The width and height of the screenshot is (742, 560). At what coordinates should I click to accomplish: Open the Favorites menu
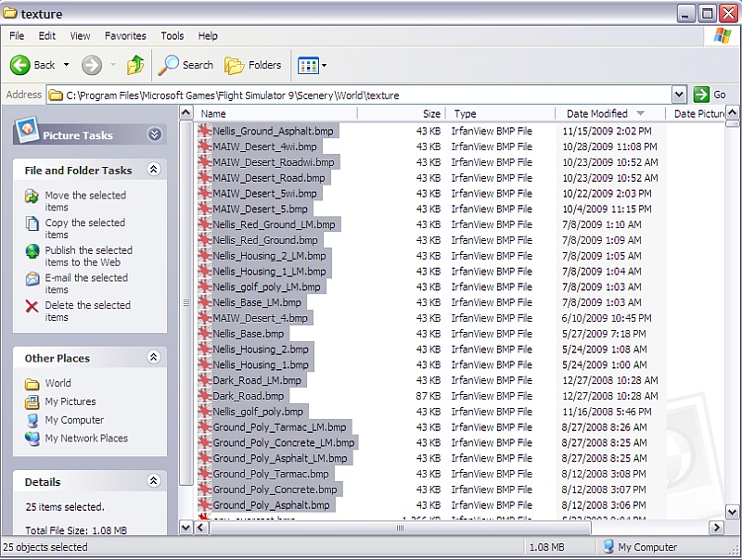tap(125, 36)
